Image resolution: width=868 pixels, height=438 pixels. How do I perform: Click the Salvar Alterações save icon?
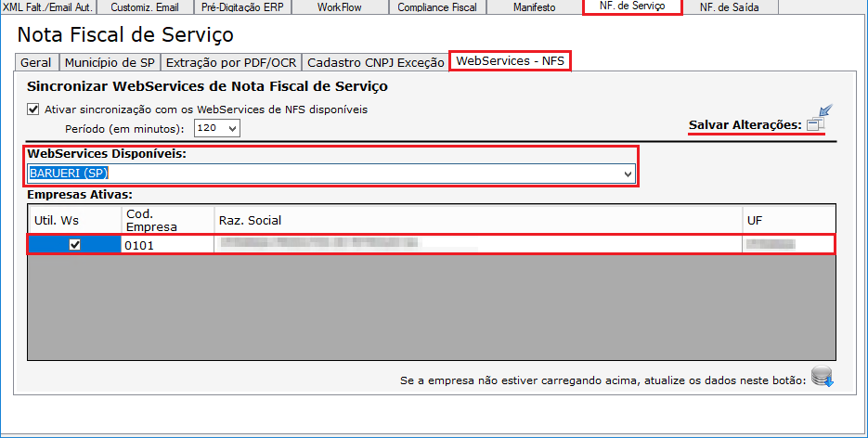pos(816,122)
